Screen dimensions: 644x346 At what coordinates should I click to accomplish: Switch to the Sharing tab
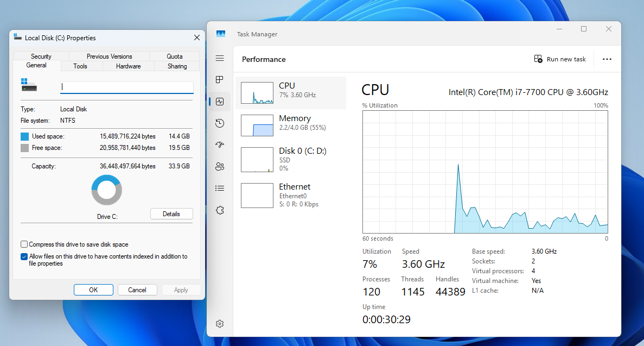pyautogui.click(x=177, y=66)
